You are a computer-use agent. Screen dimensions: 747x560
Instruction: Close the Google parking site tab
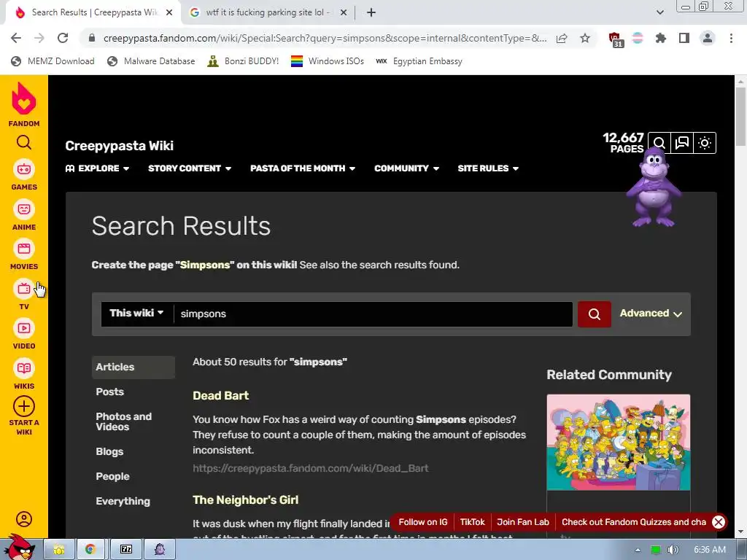(344, 12)
